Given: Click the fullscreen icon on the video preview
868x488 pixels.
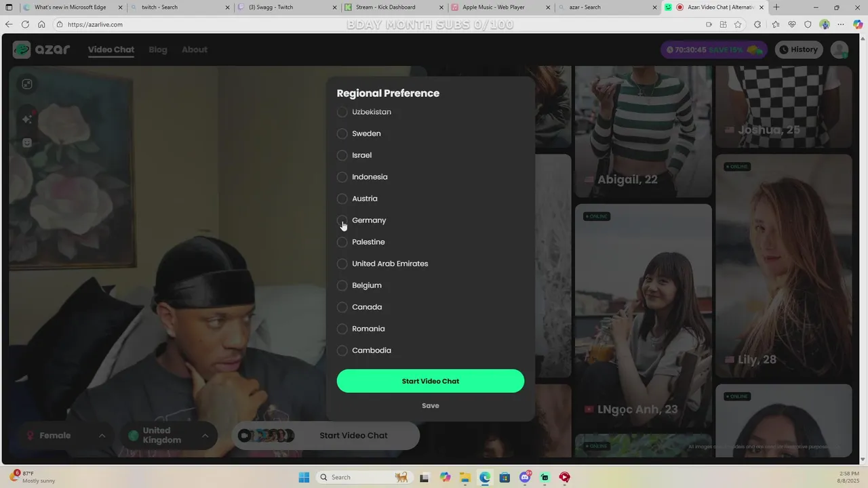Looking at the screenshot, I should tap(27, 84).
